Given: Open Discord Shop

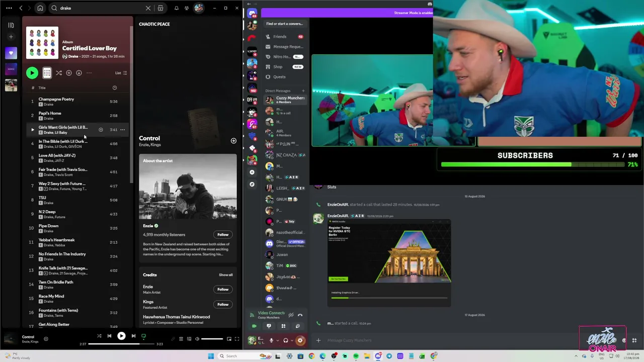Looking at the screenshot, I should [285, 67].
